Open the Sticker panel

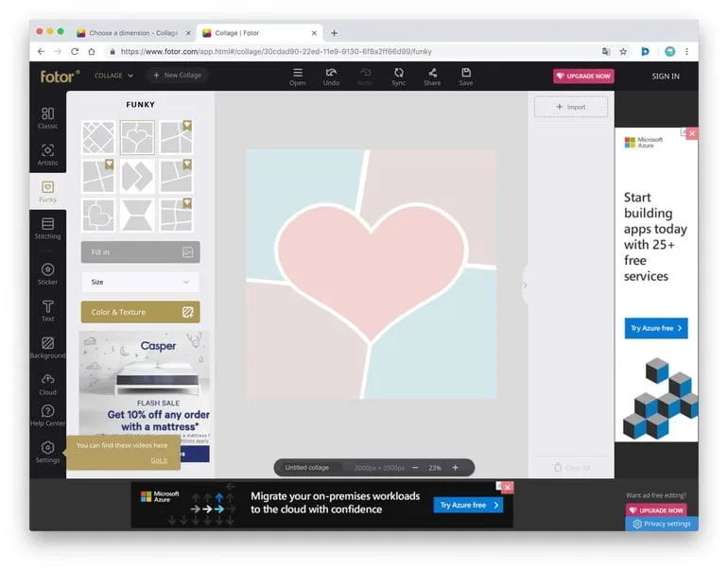coord(47,273)
